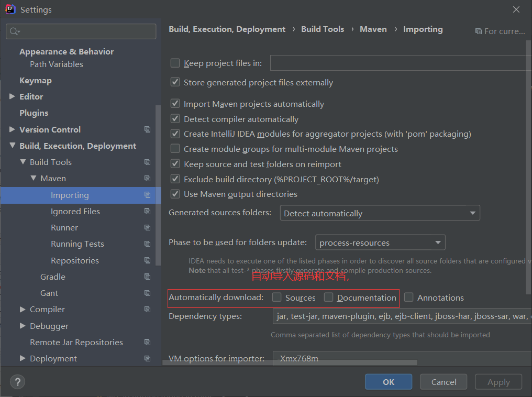Expand the Compiler tree node
The image size is (532, 397).
pos(23,310)
